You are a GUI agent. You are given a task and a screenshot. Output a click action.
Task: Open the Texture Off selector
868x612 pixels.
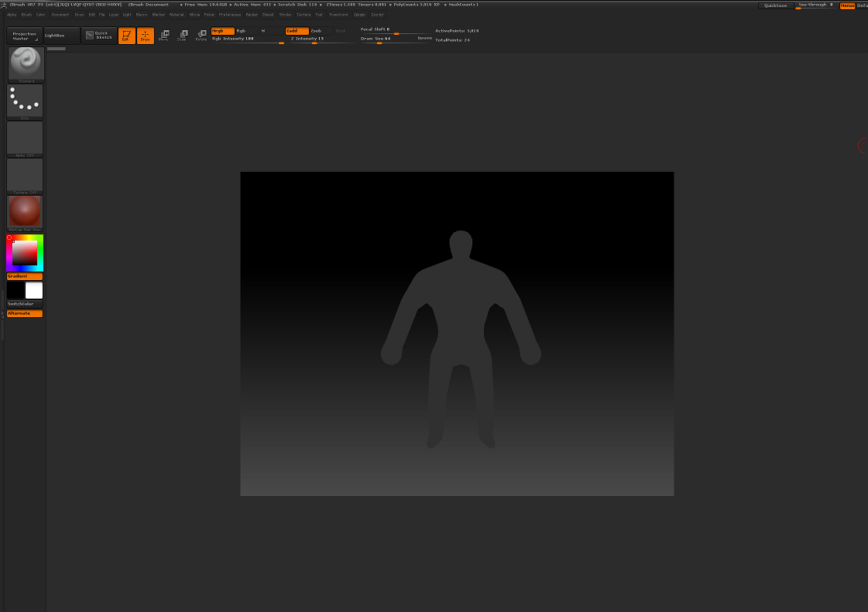click(x=26, y=175)
